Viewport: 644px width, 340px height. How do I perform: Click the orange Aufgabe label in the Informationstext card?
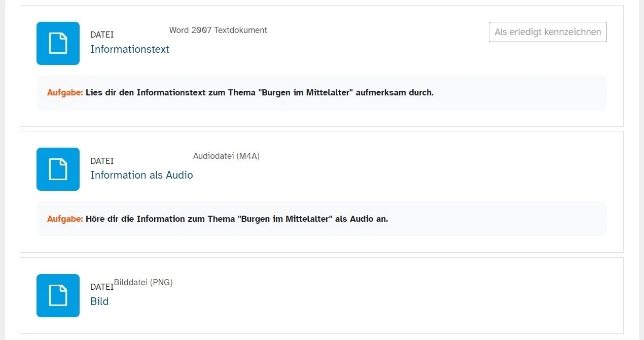(x=65, y=93)
